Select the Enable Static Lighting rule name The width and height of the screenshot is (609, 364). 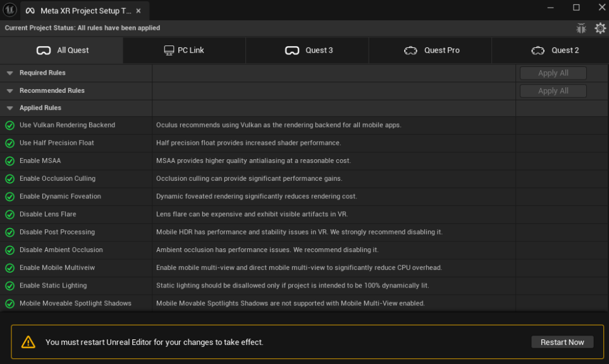[x=53, y=286]
